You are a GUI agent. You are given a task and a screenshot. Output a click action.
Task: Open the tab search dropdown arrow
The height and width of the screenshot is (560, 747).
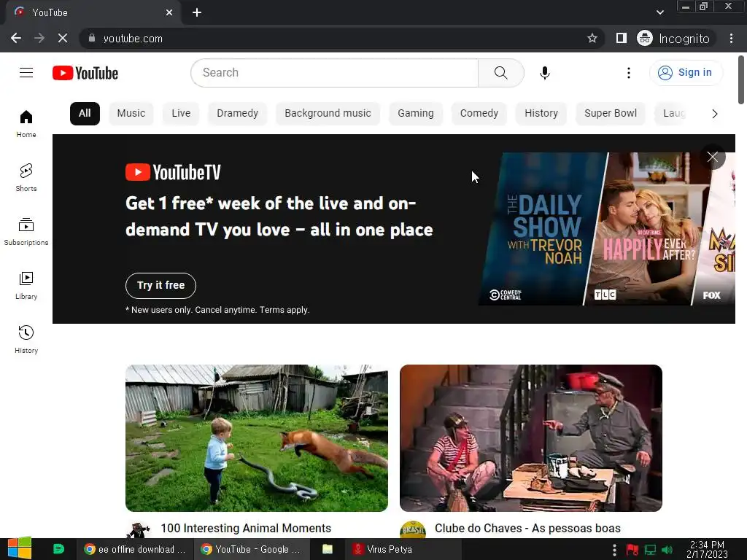click(x=659, y=12)
